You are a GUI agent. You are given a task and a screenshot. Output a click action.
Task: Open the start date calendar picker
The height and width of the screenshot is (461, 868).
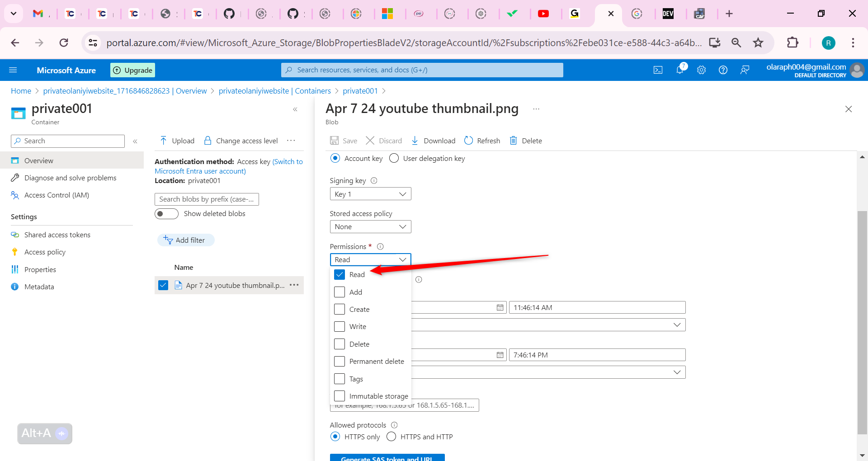(500, 307)
